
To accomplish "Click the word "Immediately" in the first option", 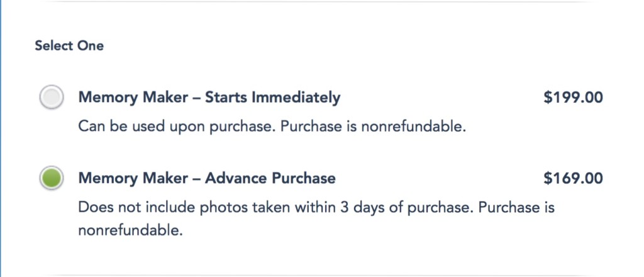I will point(296,98).
